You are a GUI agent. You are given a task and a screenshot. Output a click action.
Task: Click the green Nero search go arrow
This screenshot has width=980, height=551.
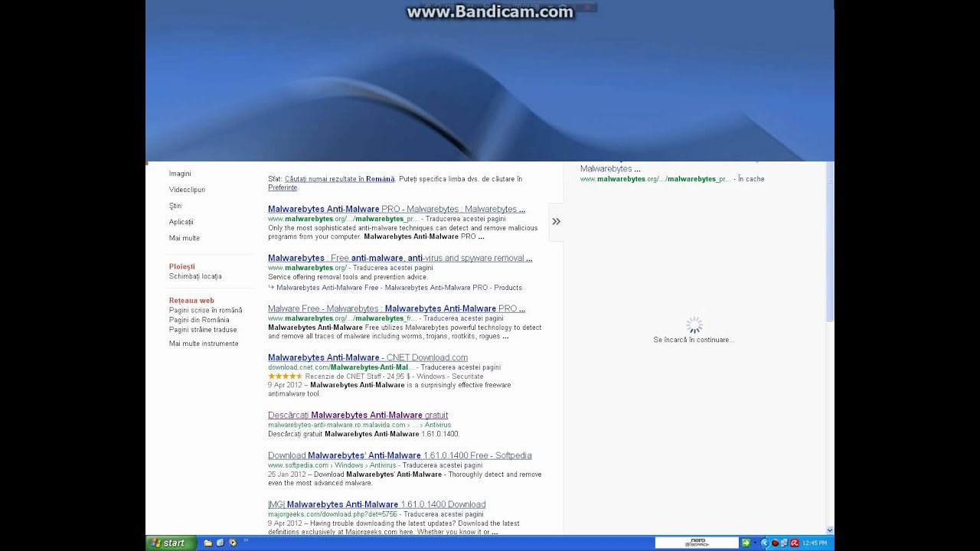pyautogui.click(x=746, y=543)
